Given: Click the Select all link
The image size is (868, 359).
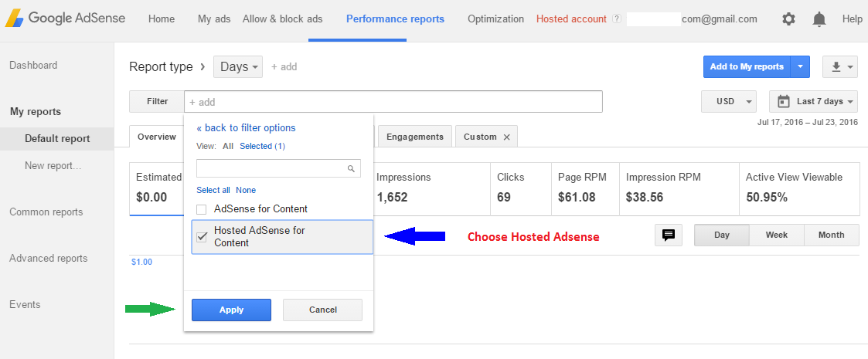Looking at the screenshot, I should pyautogui.click(x=213, y=190).
